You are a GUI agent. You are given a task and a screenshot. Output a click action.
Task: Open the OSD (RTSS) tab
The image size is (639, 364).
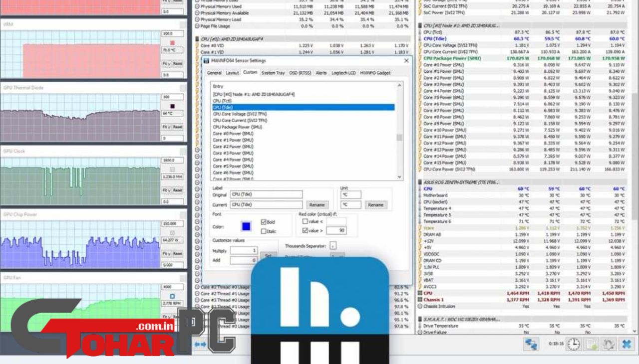[x=300, y=73]
